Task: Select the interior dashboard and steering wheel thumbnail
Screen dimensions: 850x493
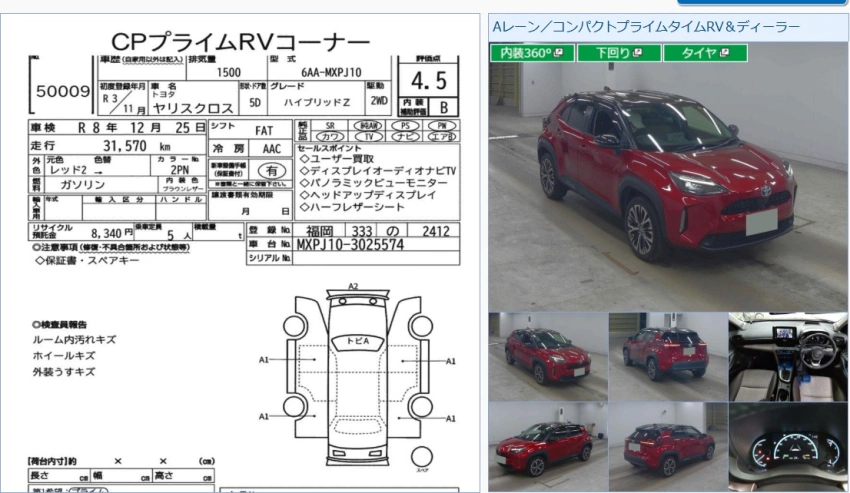Action: tap(788, 356)
